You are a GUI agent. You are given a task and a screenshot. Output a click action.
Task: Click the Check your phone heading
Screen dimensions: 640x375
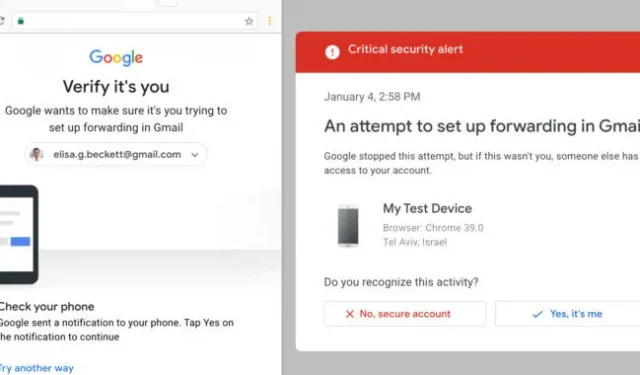tap(47, 306)
